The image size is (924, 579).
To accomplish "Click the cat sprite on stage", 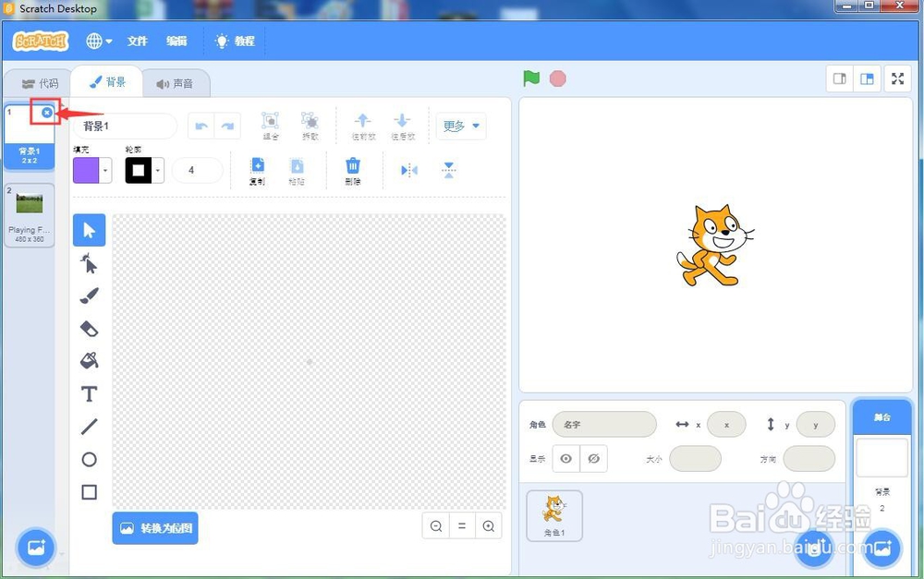I will click(x=714, y=245).
